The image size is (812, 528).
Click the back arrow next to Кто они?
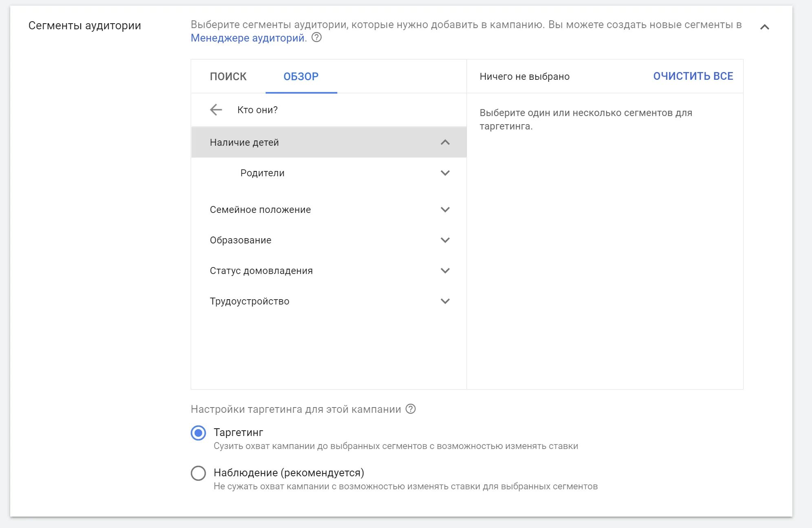pos(216,110)
